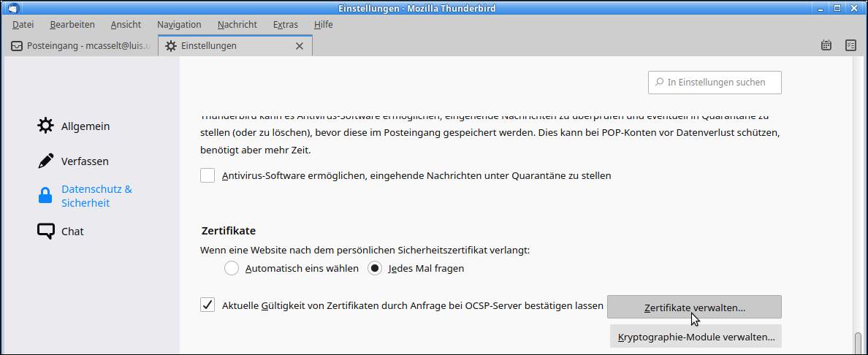The image size is (868, 355).
Task: Switch to the Posteingang tab
Action: (x=81, y=46)
